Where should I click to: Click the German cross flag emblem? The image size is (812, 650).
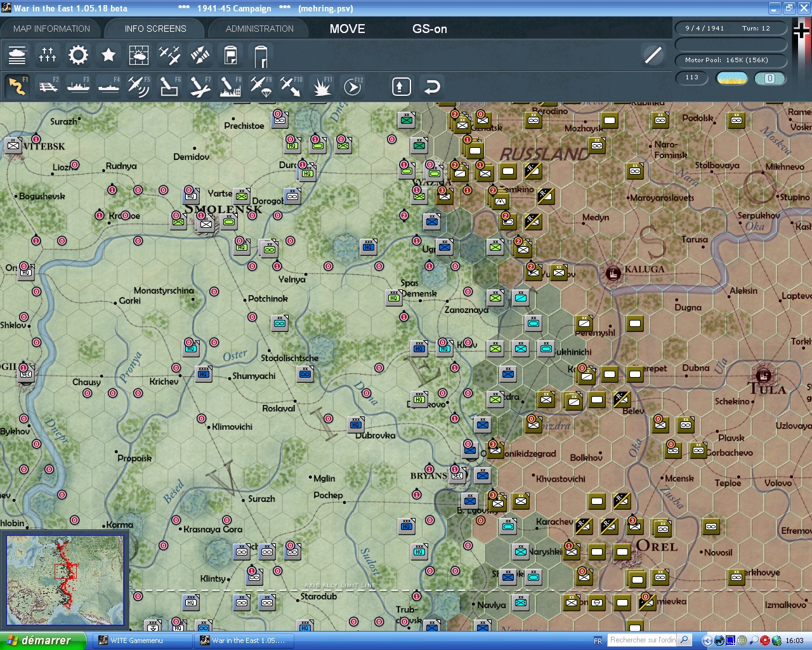[x=802, y=30]
